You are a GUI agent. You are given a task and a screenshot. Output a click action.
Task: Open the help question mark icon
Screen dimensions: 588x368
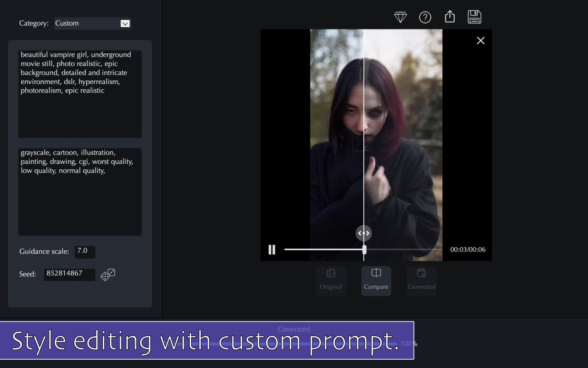coord(425,17)
